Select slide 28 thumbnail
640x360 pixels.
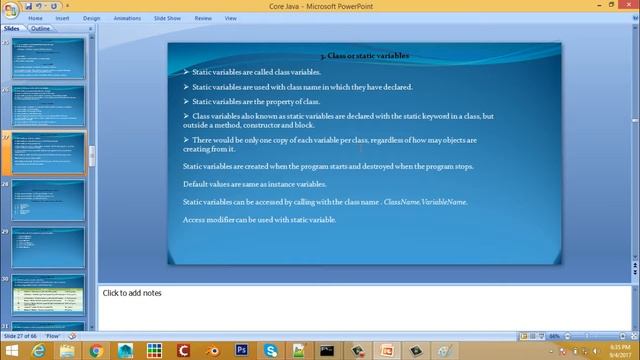(48, 200)
